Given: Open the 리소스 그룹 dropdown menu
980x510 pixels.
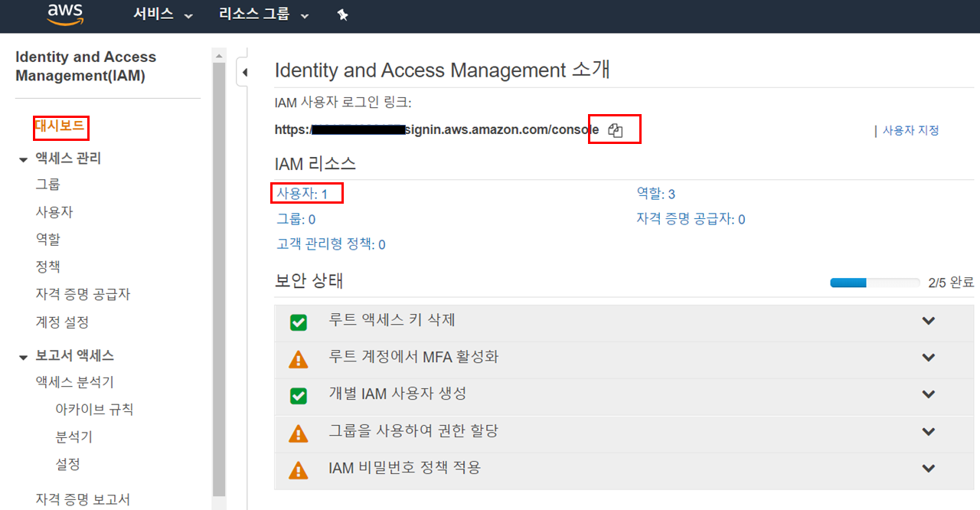Looking at the screenshot, I should point(264,15).
